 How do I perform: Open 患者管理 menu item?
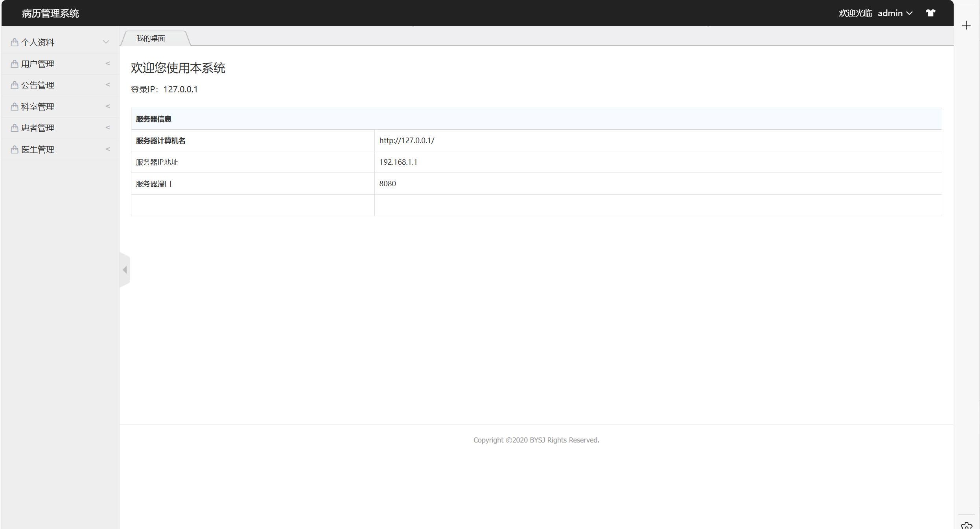pos(38,128)
